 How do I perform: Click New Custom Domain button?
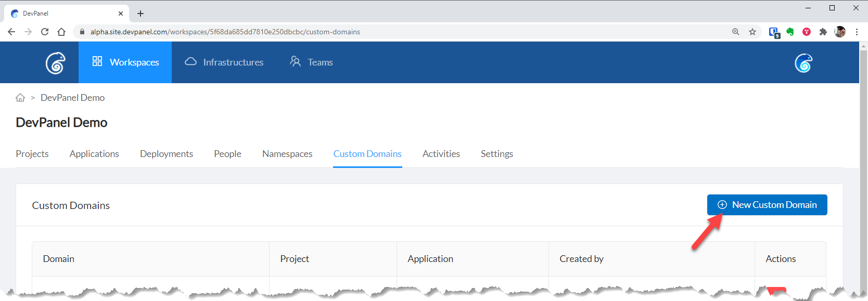coord(767,205)
